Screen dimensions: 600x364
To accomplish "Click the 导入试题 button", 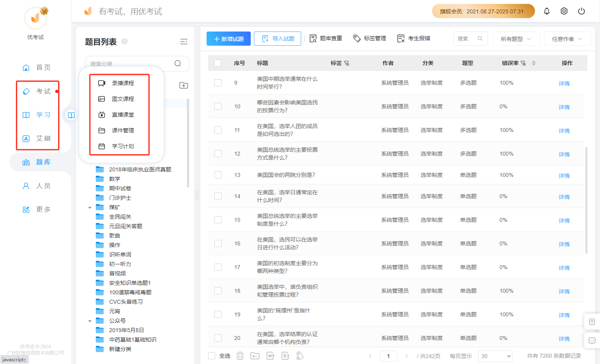I will click(278, 39).
